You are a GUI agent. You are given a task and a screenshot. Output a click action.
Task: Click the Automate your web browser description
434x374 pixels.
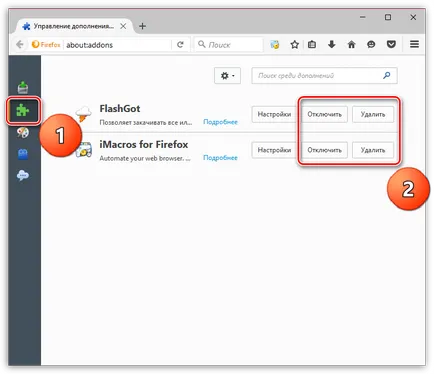click(x=145, y=158)
